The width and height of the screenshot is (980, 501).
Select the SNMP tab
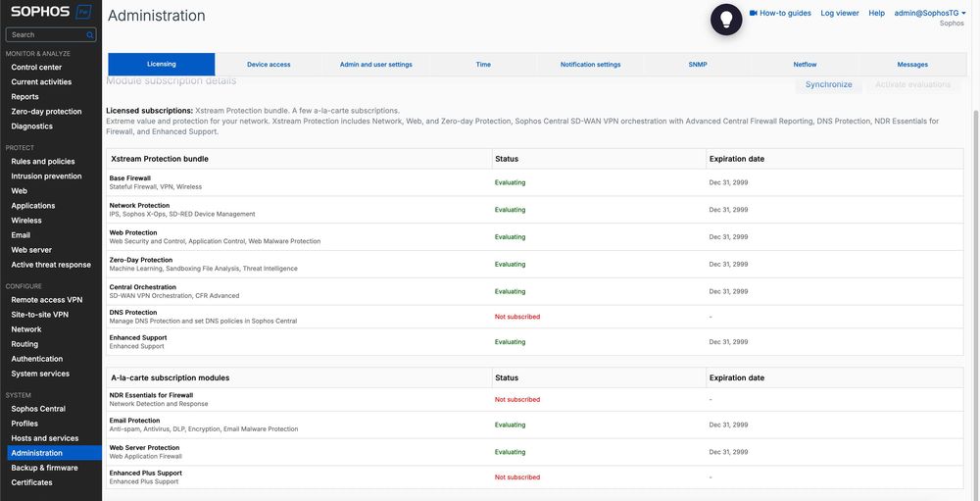[x=698, y=65]
